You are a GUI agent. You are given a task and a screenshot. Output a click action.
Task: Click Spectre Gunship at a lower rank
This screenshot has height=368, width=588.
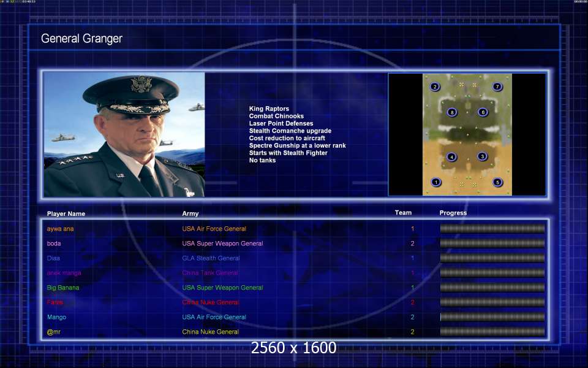[298, 145]
